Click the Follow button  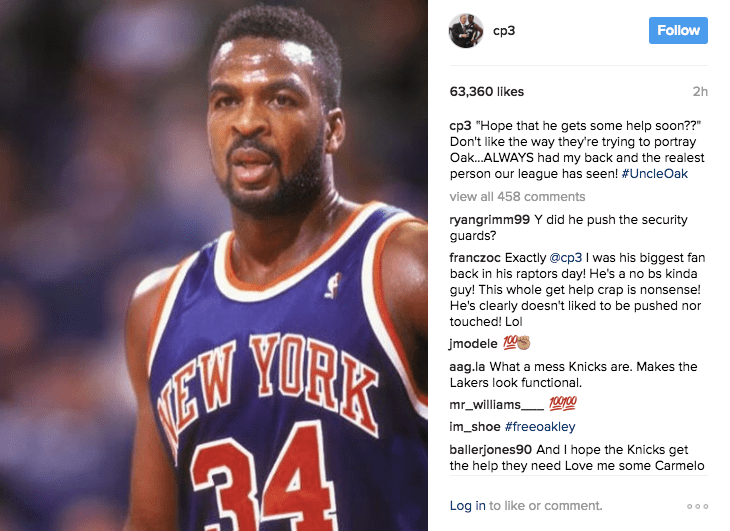coord(678,31)
